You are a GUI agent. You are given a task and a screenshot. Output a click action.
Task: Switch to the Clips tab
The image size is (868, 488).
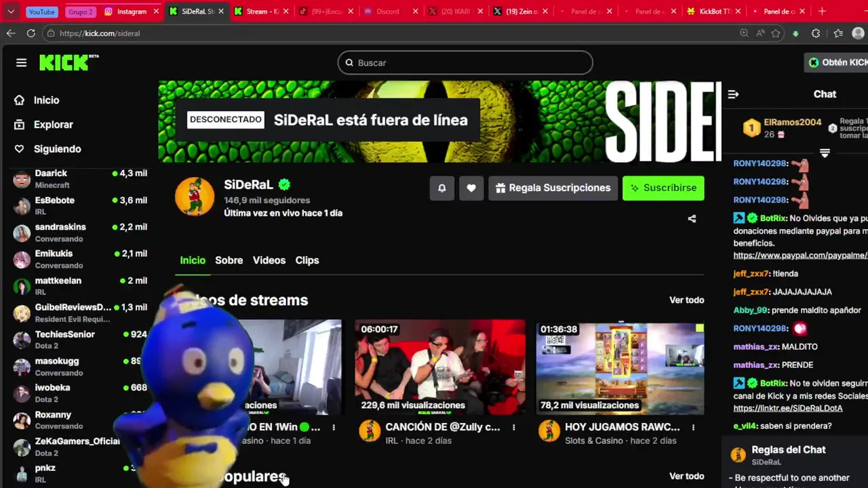tap(307, 260)
